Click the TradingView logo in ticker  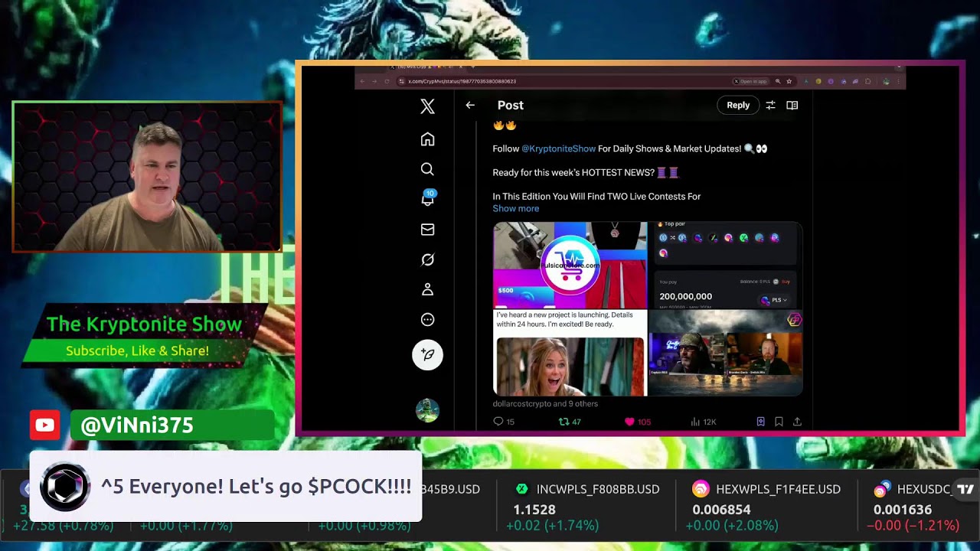tap(965, 490)
